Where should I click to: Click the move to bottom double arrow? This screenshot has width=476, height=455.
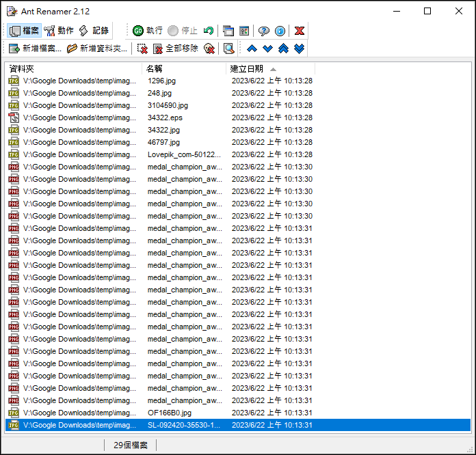(300, 49)
